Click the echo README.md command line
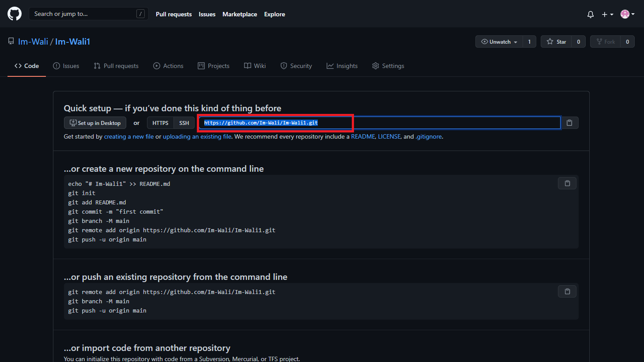The image size is (644, 362). click(x=119, y=184)
